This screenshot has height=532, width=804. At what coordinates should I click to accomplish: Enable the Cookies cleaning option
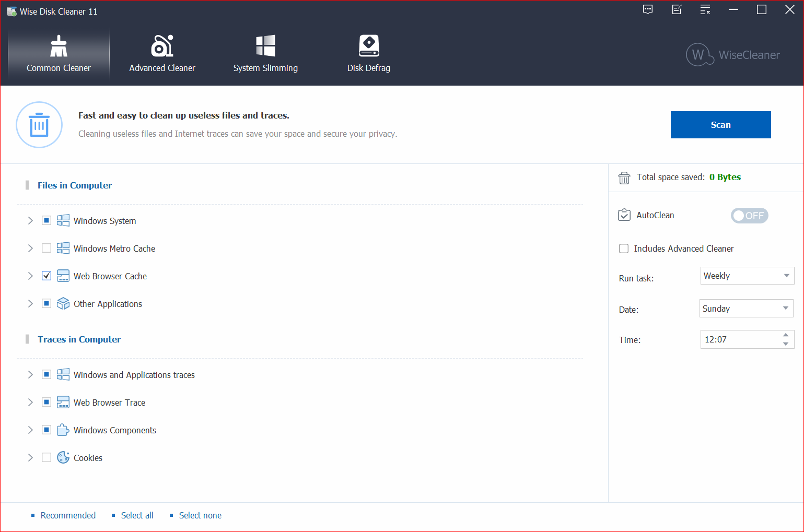click(46, 457)
